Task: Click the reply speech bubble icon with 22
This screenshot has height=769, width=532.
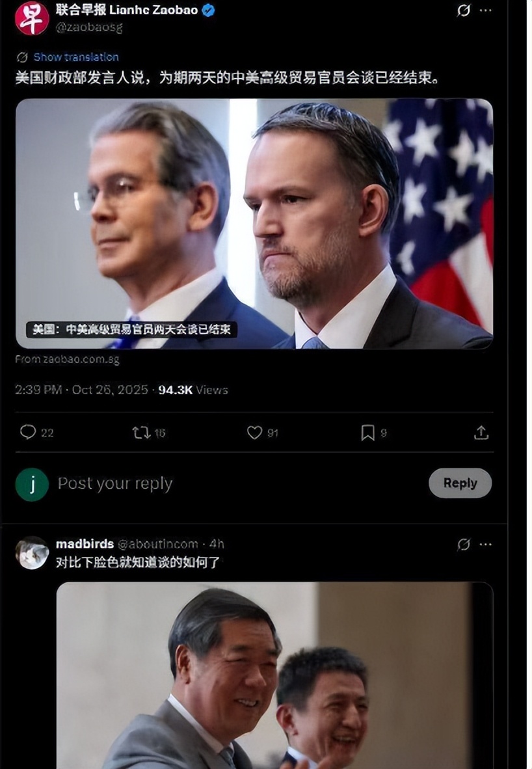Action: [x=28, y=433]
